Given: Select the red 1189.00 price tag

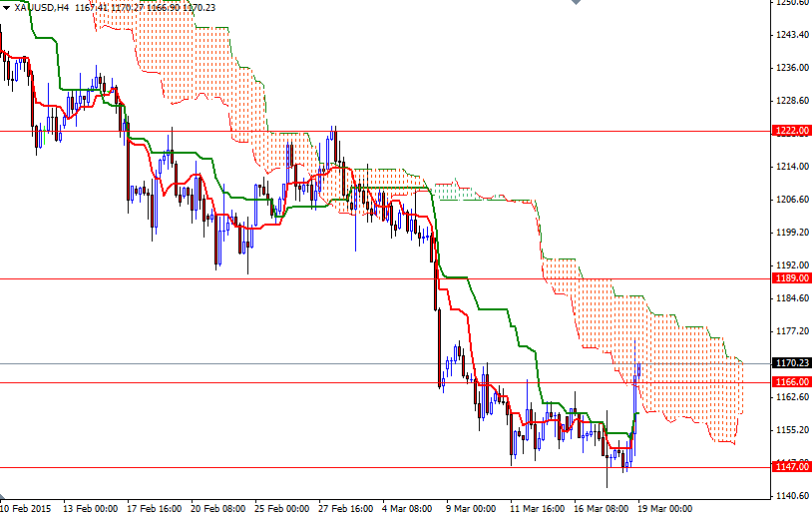Looking at the screenshot, I should [791, 278].
